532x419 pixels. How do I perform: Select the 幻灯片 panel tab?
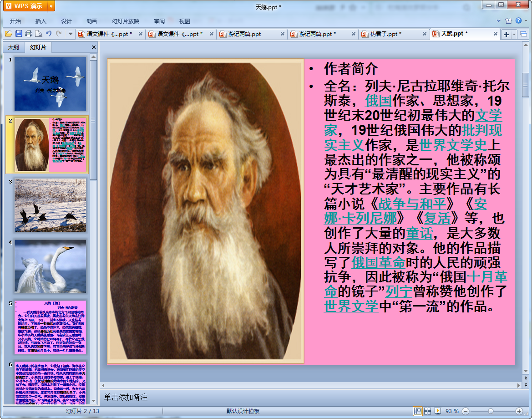(38, 47)
